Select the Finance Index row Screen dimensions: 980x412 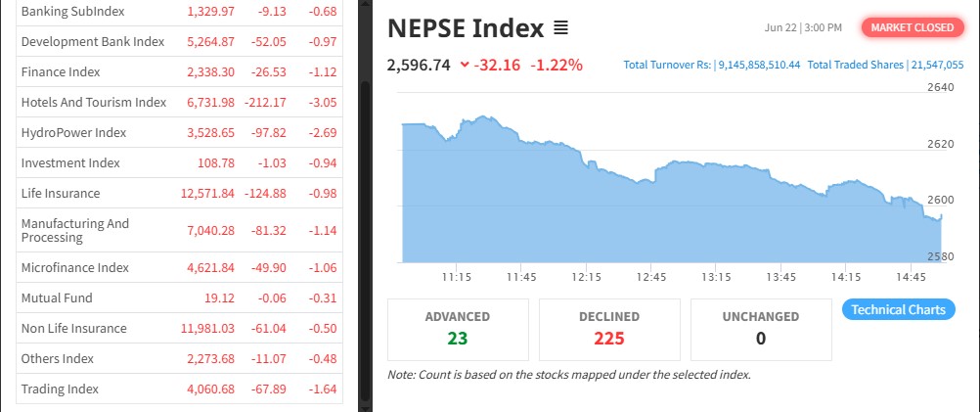coord(61,71)
